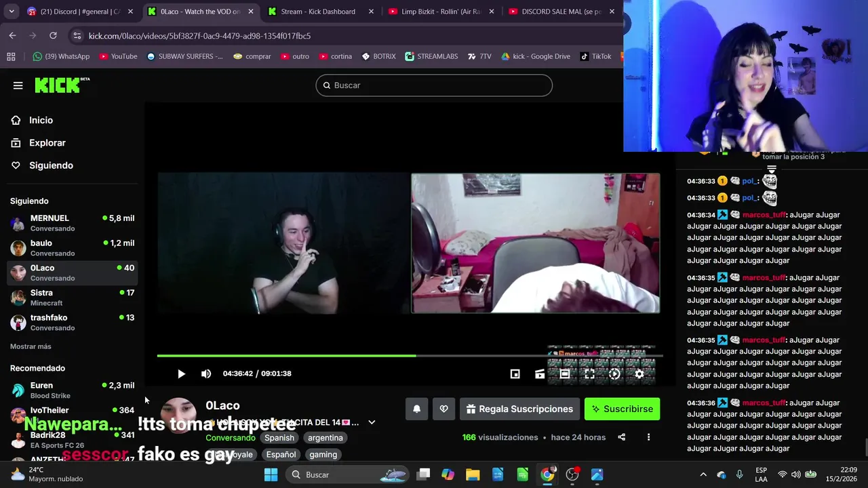Open 0Laco channel in following list
The image size is (868, 488).
[72, 272]
